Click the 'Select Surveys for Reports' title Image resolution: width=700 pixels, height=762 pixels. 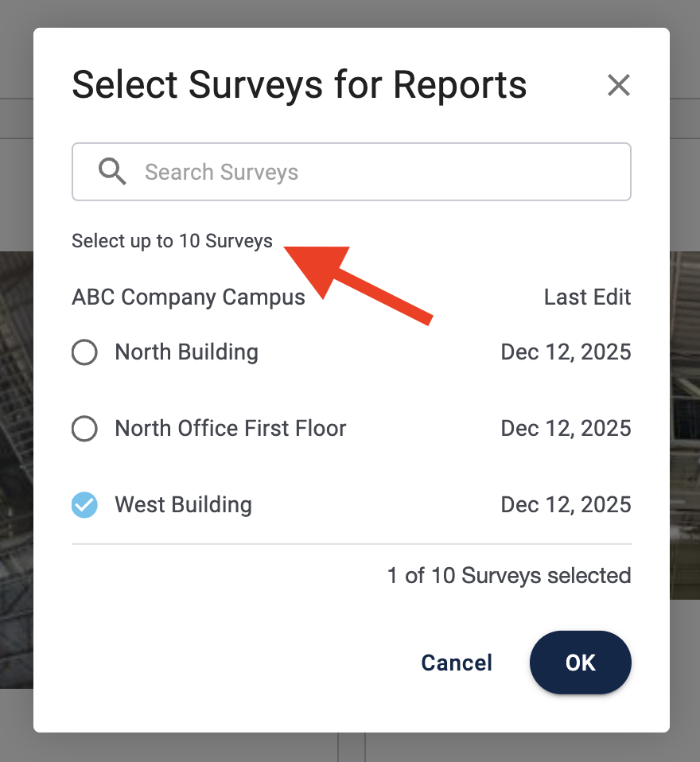point(299,84)
